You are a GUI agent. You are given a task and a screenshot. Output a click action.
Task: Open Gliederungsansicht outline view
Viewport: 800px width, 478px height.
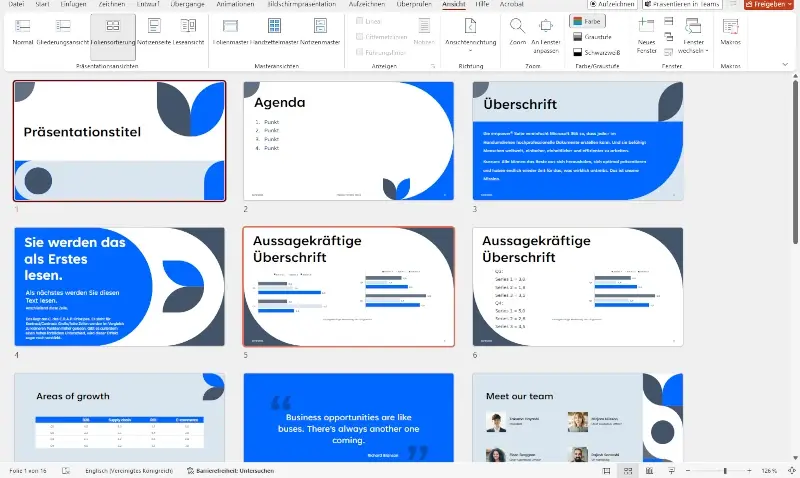pos(62,31)
